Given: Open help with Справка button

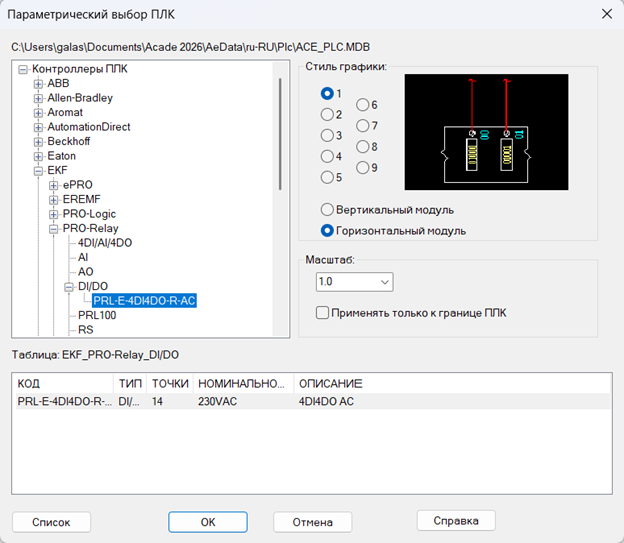Looking at the screenshot, I should tap(456, 521).
